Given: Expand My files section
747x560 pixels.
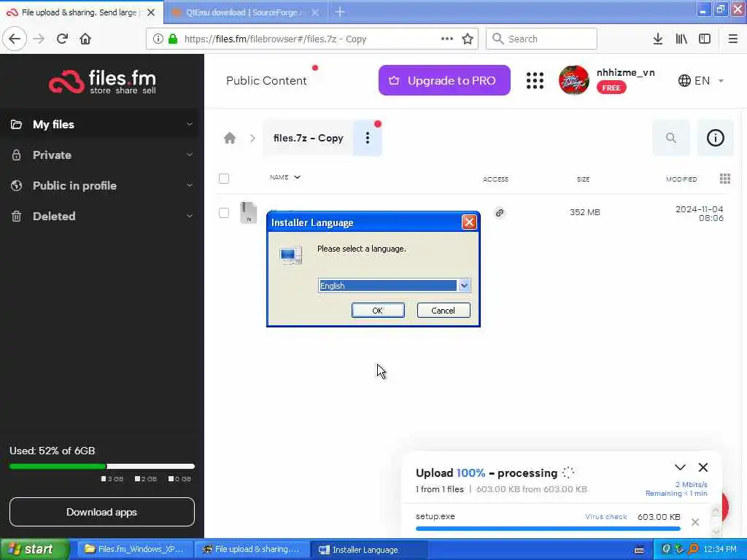Looking at the screenshot, I should (x=189, y=124).
